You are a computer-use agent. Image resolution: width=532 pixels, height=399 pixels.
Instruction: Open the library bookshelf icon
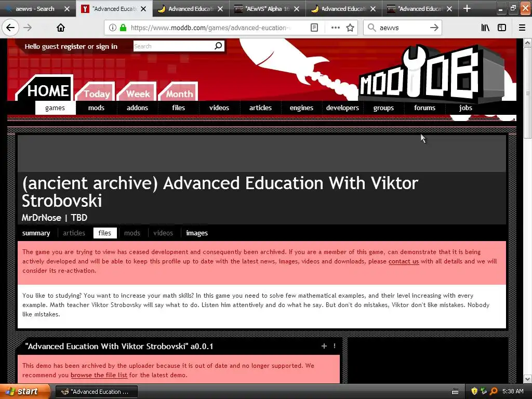485,28
